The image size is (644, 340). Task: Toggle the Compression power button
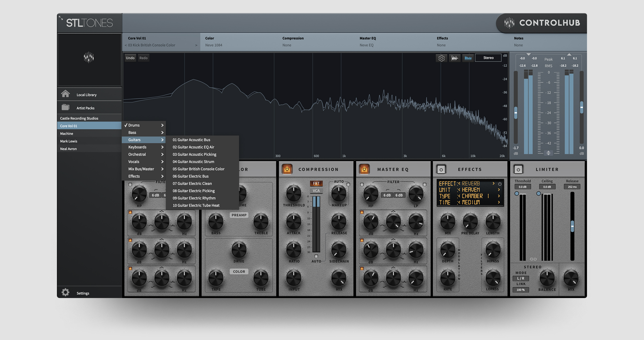coord(287,169)
